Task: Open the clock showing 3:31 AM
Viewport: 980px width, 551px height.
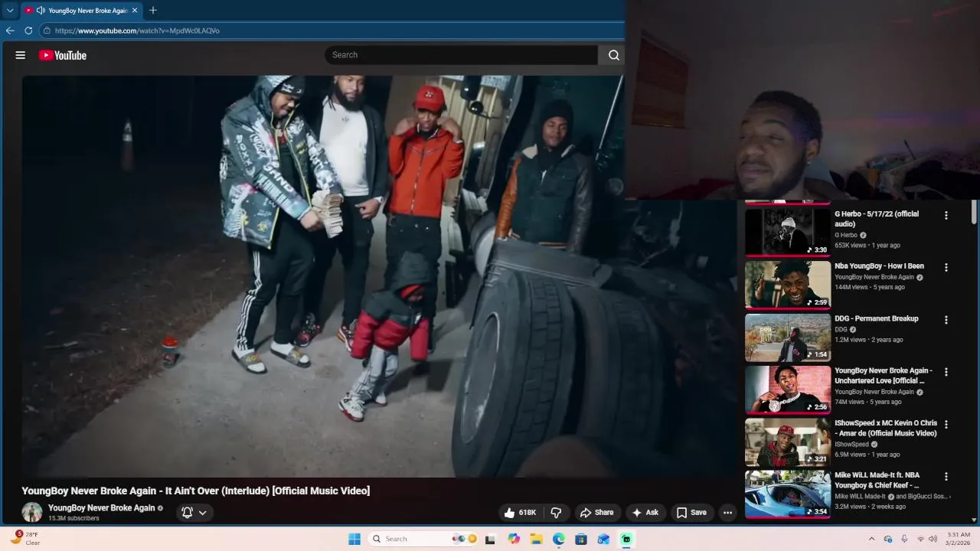Action: click(959, 539)
